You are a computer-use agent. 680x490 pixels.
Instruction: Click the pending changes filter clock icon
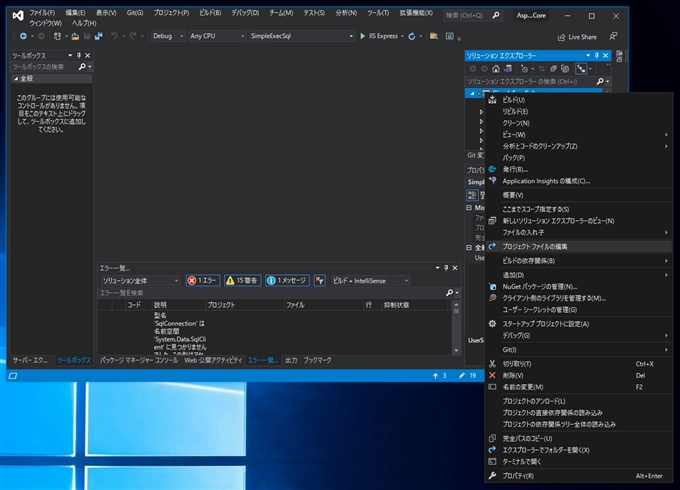pos(524,69)
